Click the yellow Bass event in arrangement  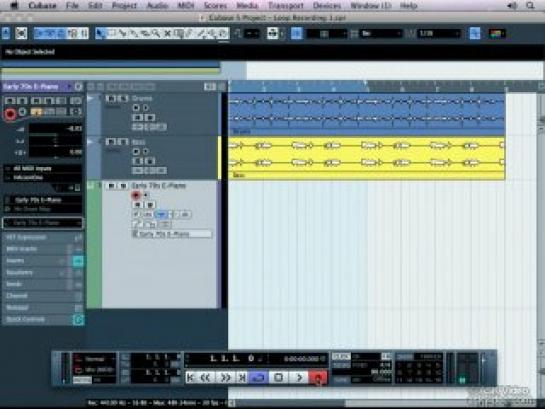pyautogui.click(x=366, y=158)
